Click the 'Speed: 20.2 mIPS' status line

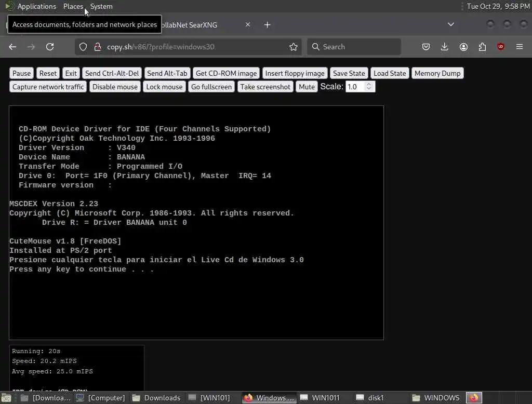(44, 361)
